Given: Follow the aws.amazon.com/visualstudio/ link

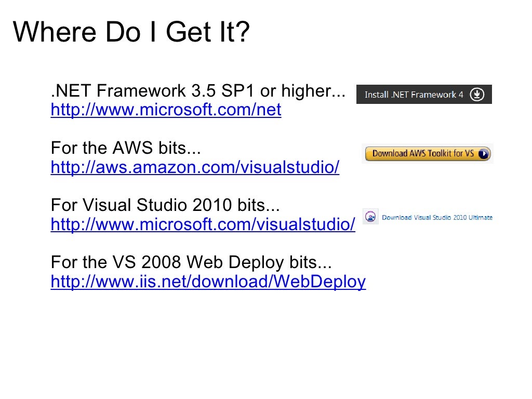Looking at the screenshot, I should pos(195,167).
